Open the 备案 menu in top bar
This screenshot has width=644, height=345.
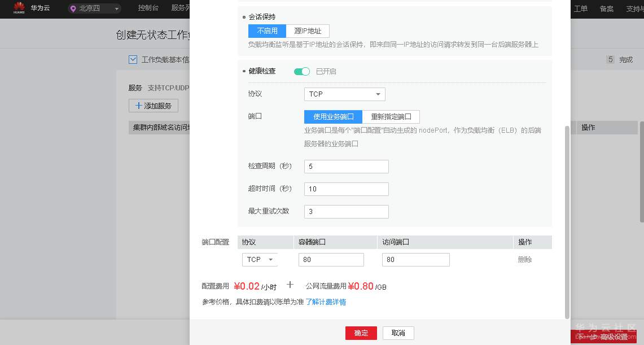tap(606, 8)
